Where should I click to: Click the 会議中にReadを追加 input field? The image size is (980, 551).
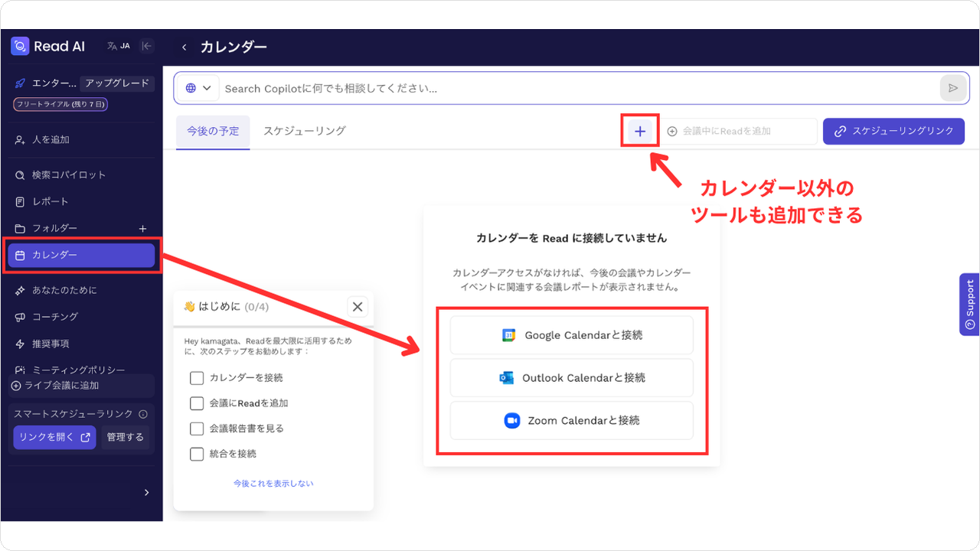(x=739, y=132)
